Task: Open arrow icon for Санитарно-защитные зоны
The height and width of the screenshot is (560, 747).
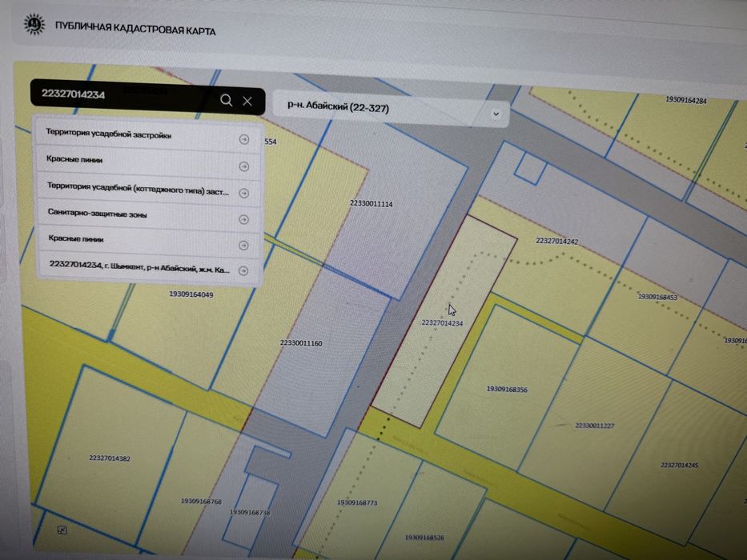Action: tap(244, 219)
